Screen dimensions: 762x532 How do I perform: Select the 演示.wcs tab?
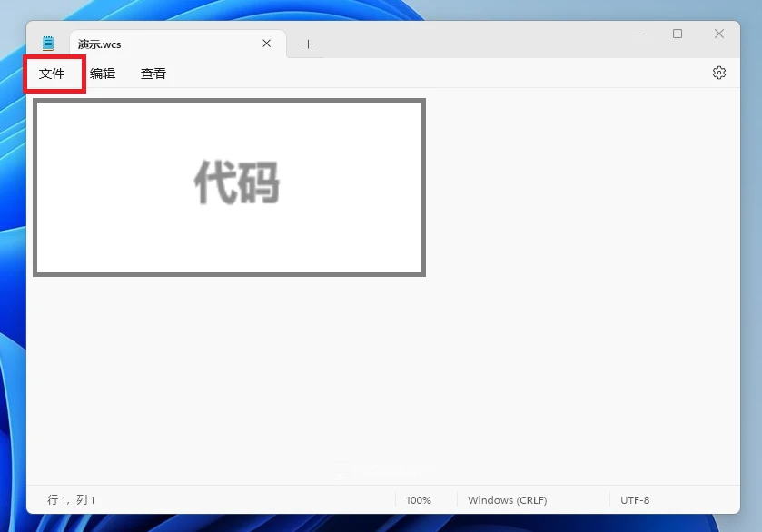(x=177, y=44)
